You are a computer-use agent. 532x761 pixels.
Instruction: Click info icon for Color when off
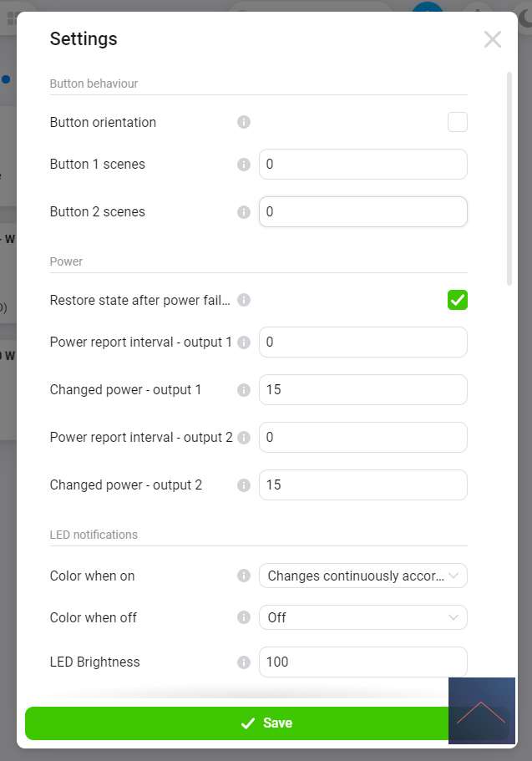pyautogui.click(x=244, y=617)
